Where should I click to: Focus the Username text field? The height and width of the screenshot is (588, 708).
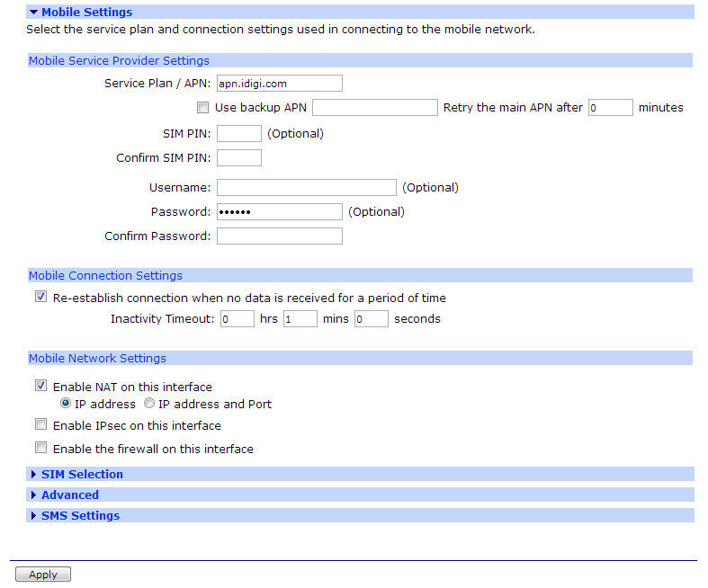(x=306, y=188)
